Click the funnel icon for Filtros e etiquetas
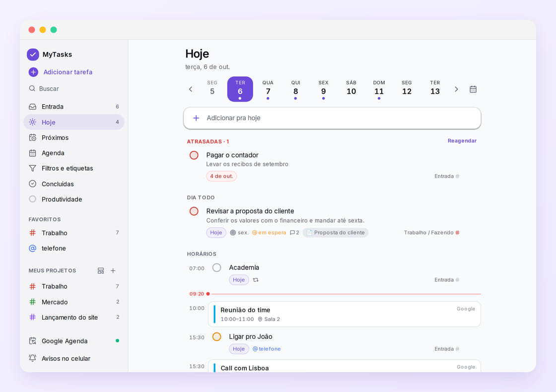This screenshot has height=392, width=556. [33, 168]
